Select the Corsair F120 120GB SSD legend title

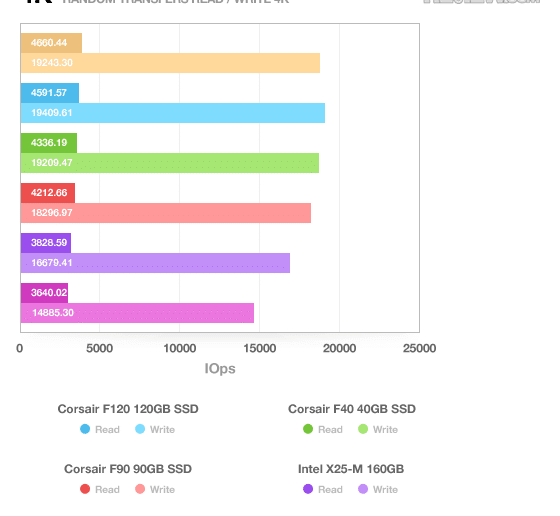tap(128, 409)
